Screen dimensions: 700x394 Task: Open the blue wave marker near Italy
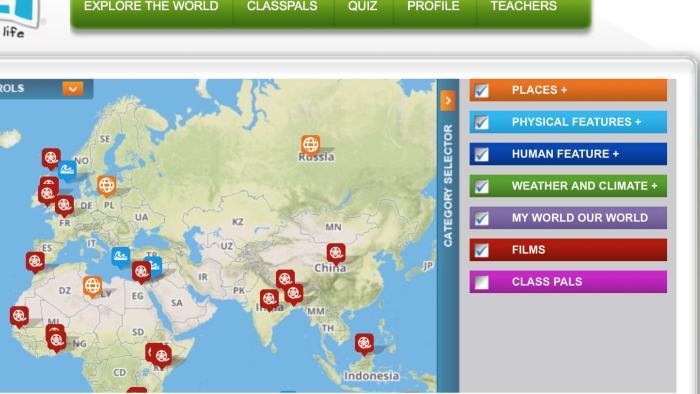[x=121, y=257]
